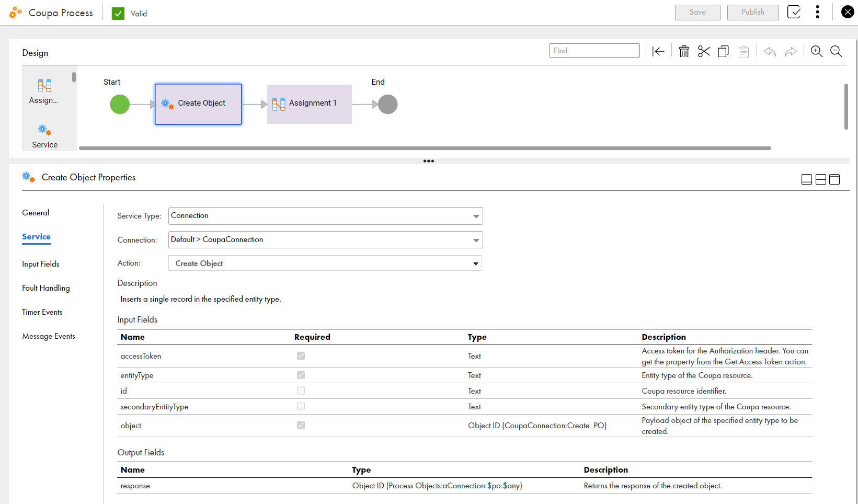
Task: Click the Input Fields Description column header
Action: pyautogui.click(x=663, y=337)
